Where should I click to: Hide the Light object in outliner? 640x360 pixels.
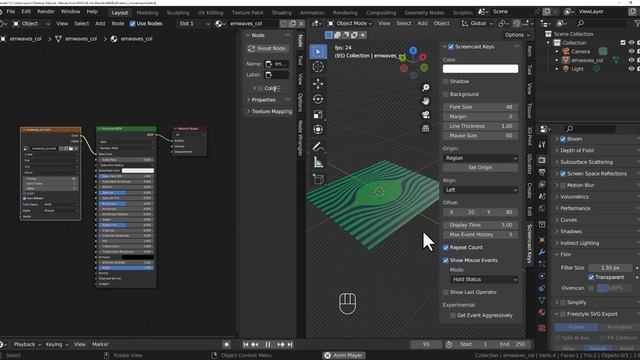pyautogui.click(x=631, y=69)
